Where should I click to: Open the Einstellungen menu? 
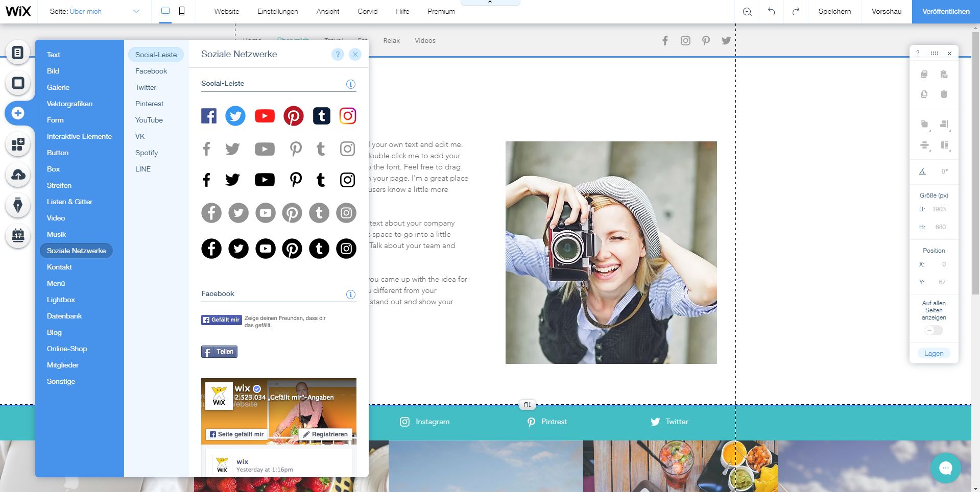[x=278, y=11]
